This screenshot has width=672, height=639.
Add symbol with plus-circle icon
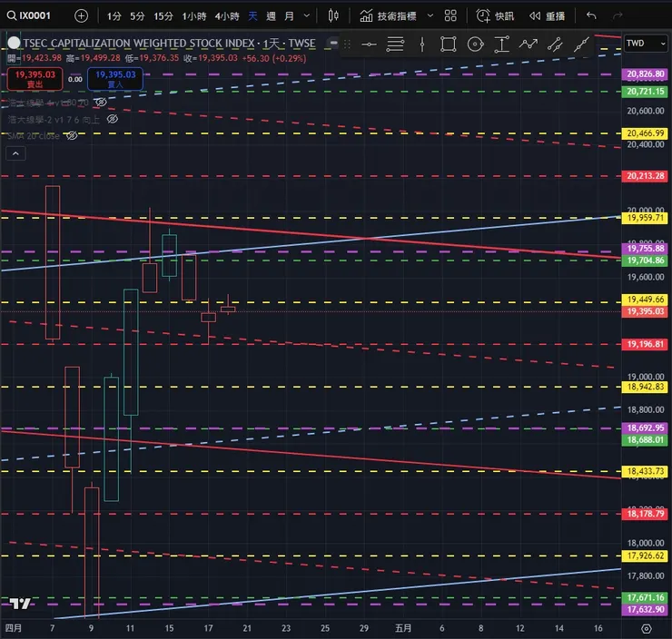[x=81, y=15]
